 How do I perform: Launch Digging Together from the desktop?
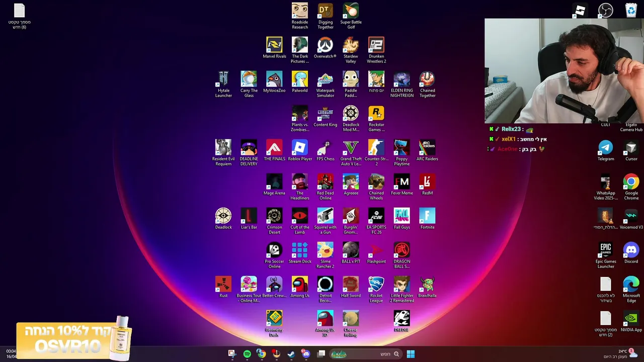(326, 16)
